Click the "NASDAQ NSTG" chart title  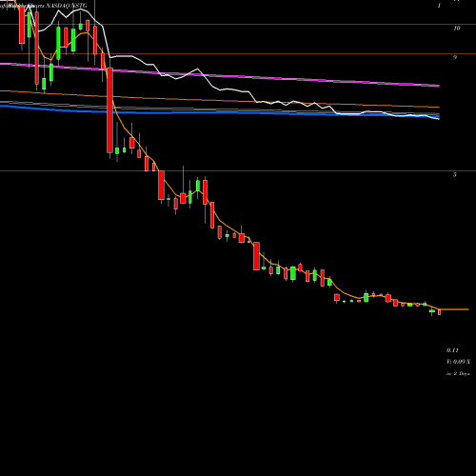[x=67, y=6]
